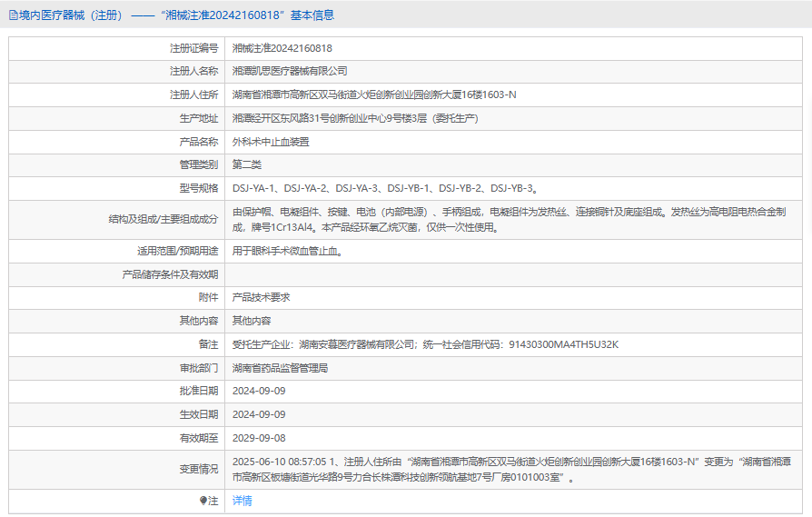Select the product name 外科术中止血装置

[x=271, y=142]
